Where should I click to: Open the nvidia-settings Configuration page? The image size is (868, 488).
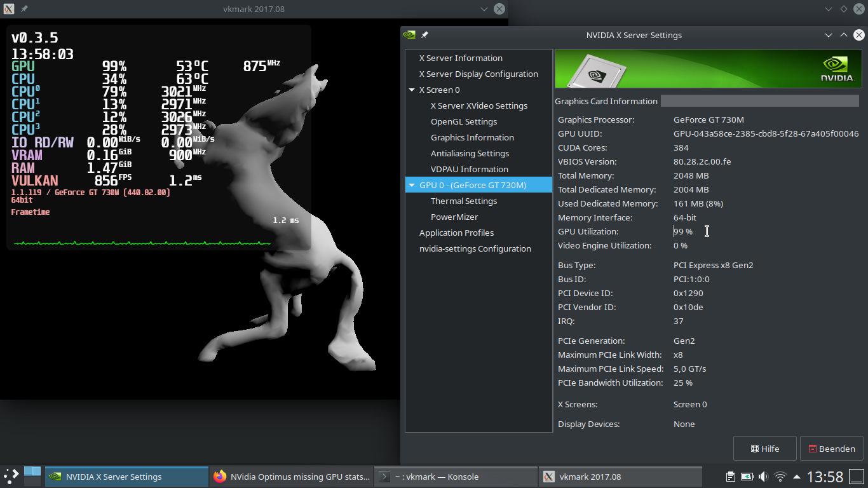click(475, 248)
